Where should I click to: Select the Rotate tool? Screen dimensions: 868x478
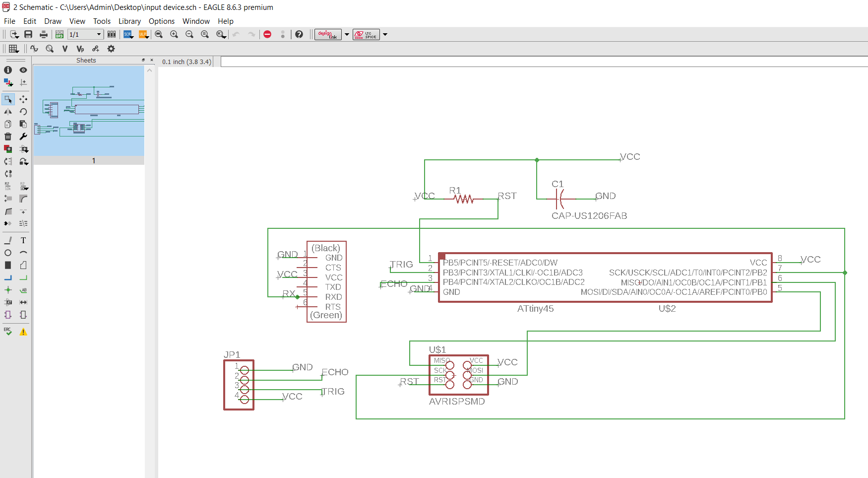coord(23,112)
